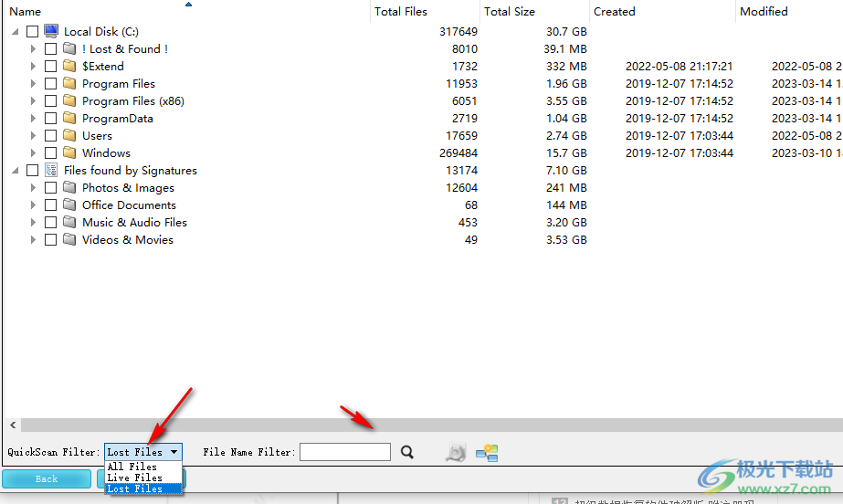Viewport: 843px width, 504px height.
Task: Expand the ! Lost & Found ! folder
Action: [33, 49]
